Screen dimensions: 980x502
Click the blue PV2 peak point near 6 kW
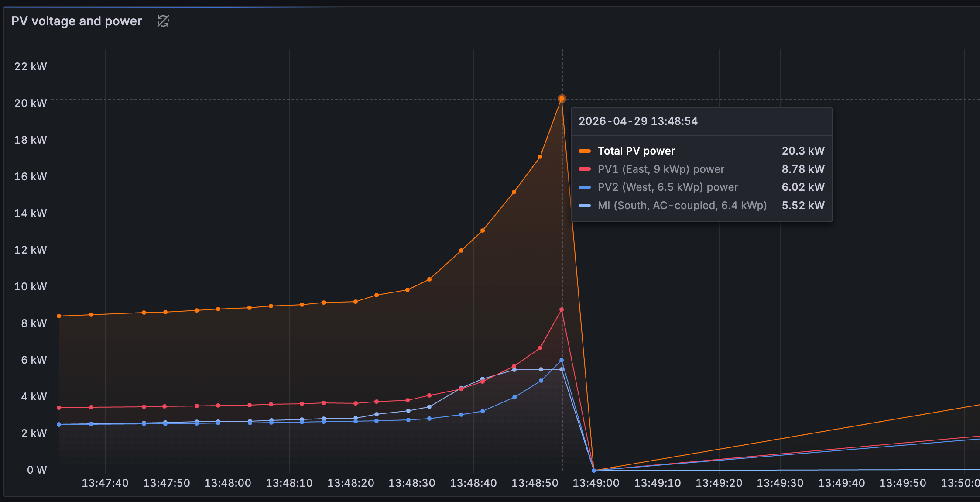coord(562,360)
